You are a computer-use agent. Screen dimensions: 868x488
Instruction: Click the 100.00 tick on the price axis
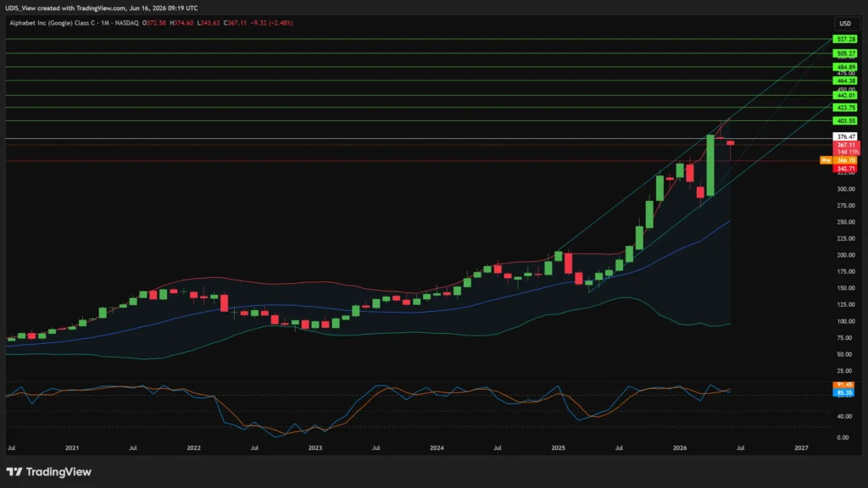[x=846, y=321]
